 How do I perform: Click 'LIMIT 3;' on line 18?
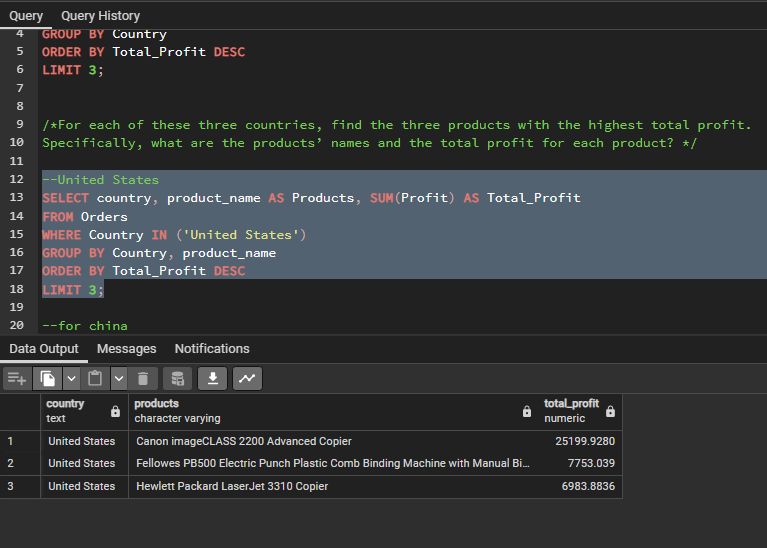pyautogui.click(x=73, y=290)
